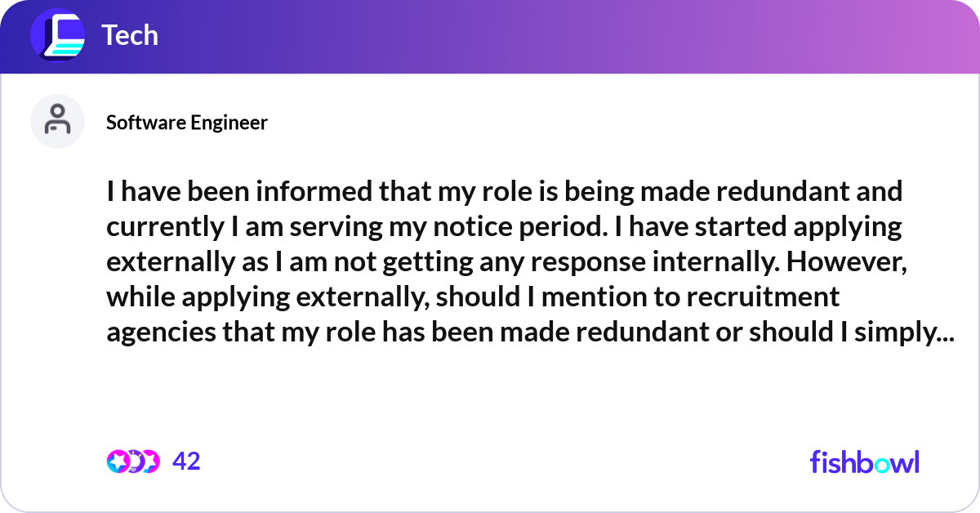The width and height of the screenshot is (980, 513).
Task: Open the fishbowl brand logo
Action: point(864,462)
